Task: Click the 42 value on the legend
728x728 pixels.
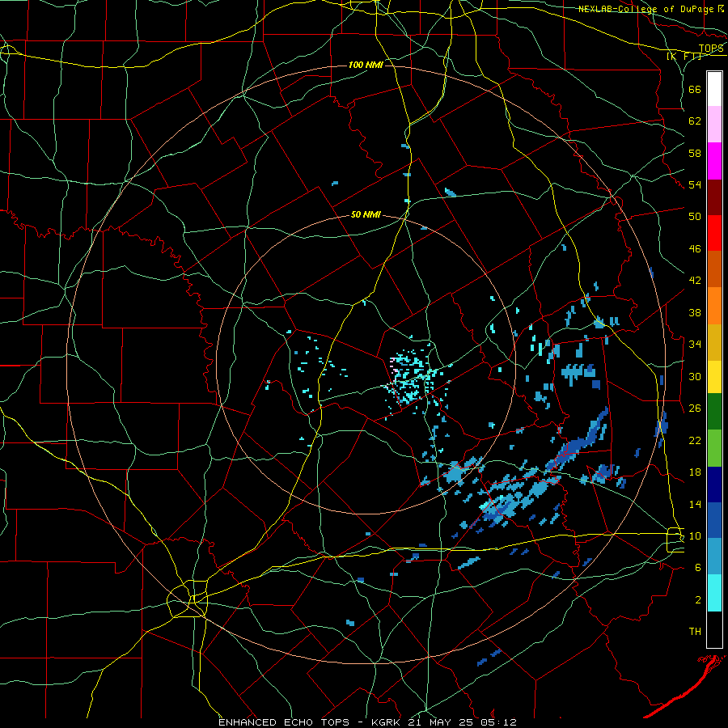Action: 695,281
